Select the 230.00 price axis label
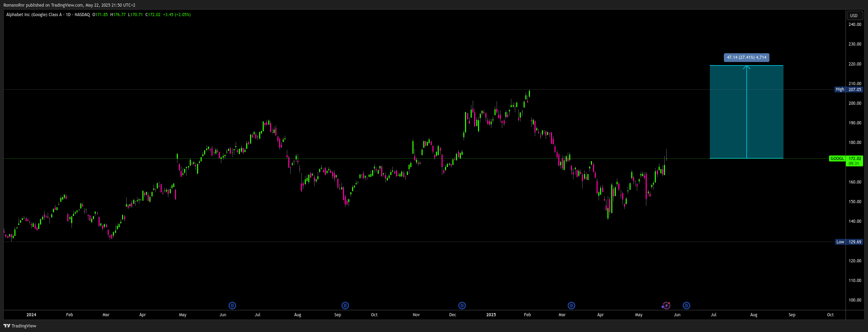 [x=855, y=44]
